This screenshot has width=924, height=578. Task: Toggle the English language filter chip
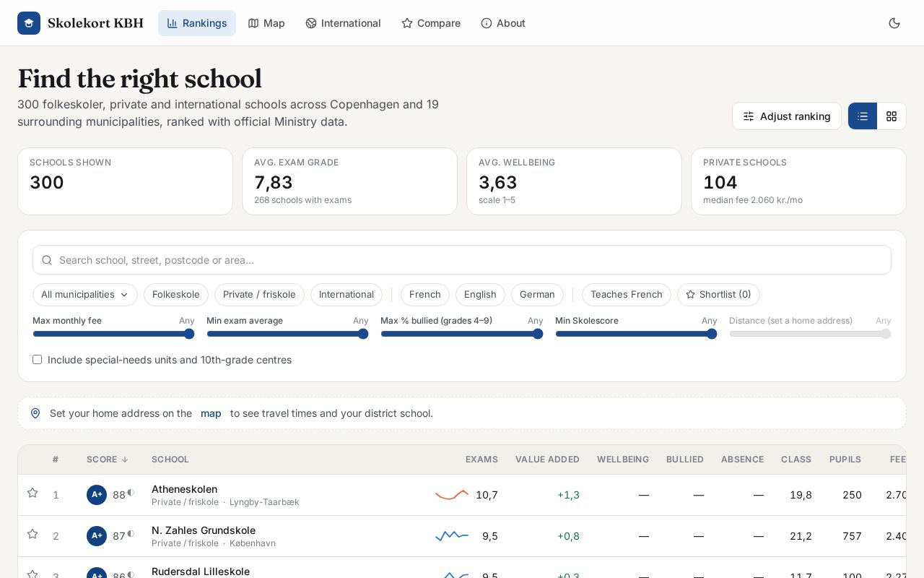(x=480, y=295)
